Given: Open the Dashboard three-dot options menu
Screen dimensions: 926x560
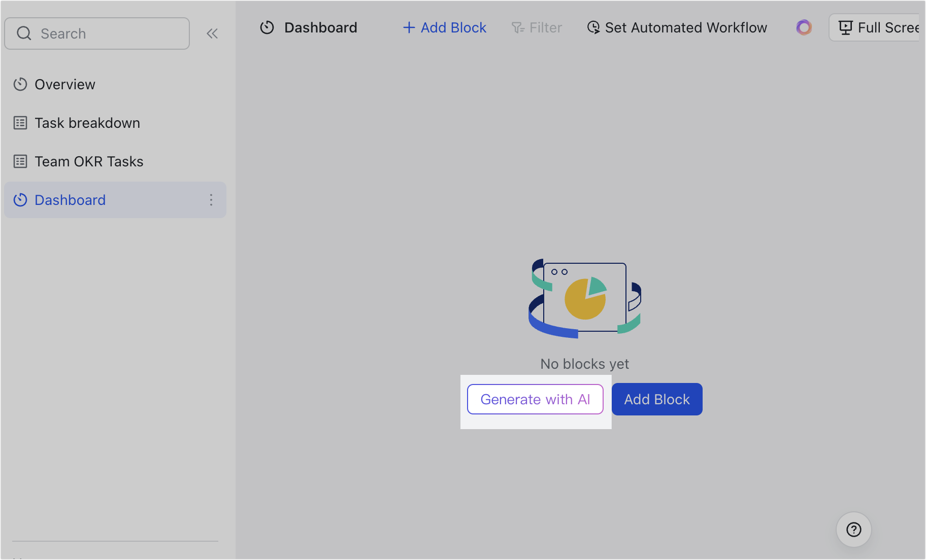Looking at the screenshot, I should 211,200.
